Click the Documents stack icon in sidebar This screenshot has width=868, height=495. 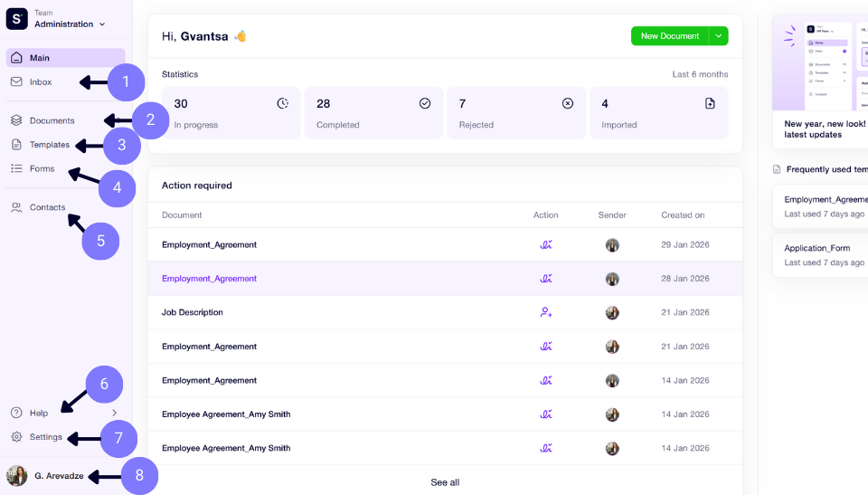coord(16,120)
